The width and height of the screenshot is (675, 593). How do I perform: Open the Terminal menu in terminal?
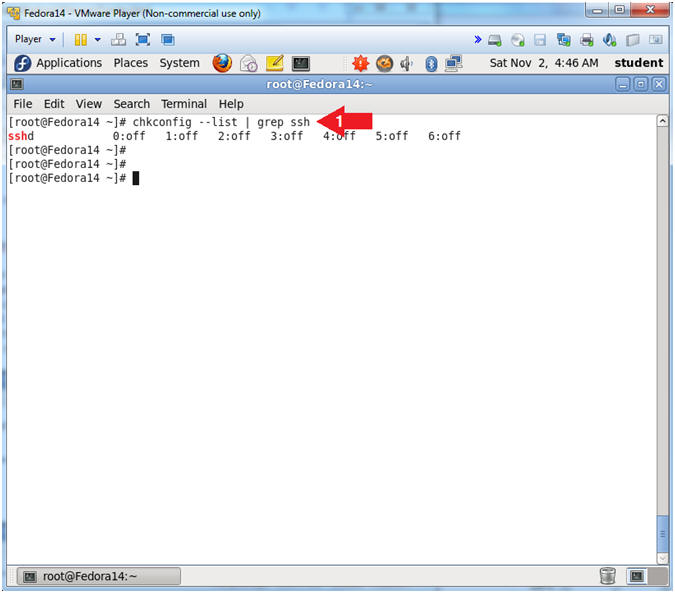pos(184,104)
